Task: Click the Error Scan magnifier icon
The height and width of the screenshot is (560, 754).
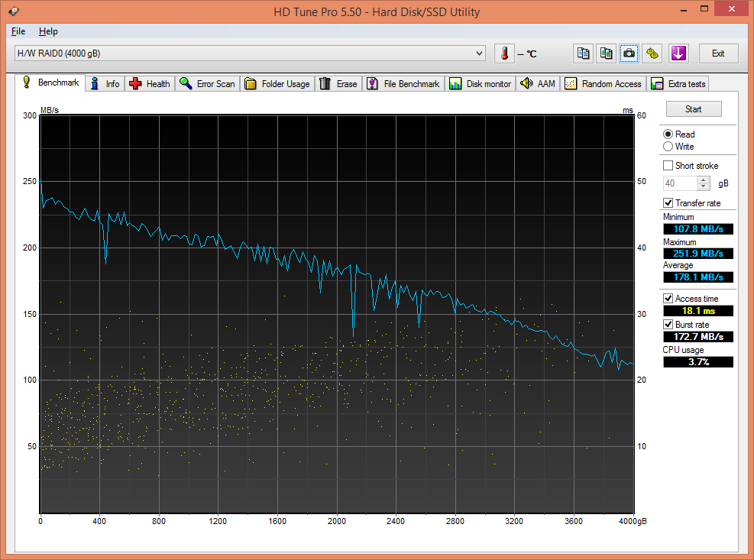Action: tap(186, 84)
